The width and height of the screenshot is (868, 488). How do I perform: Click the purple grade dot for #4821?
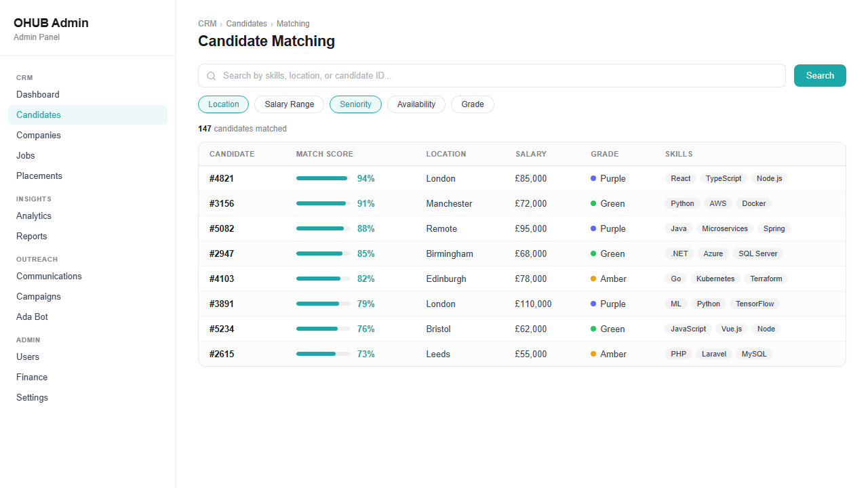click(593, 178)
